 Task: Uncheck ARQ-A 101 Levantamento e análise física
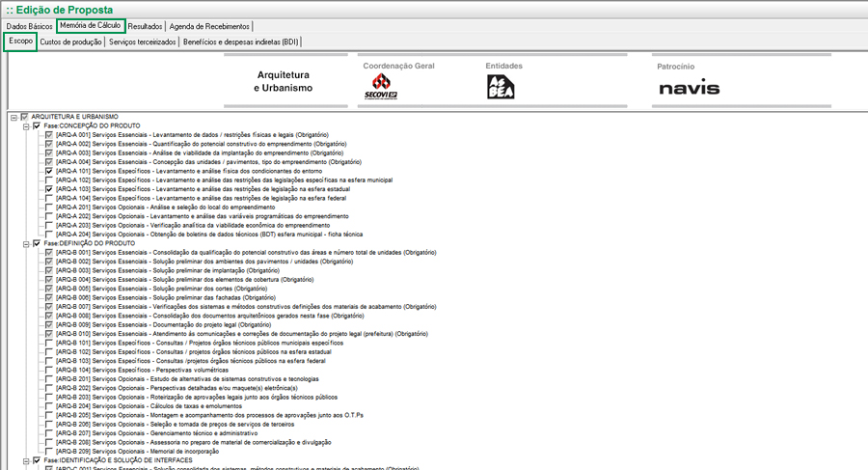point(49,171)
